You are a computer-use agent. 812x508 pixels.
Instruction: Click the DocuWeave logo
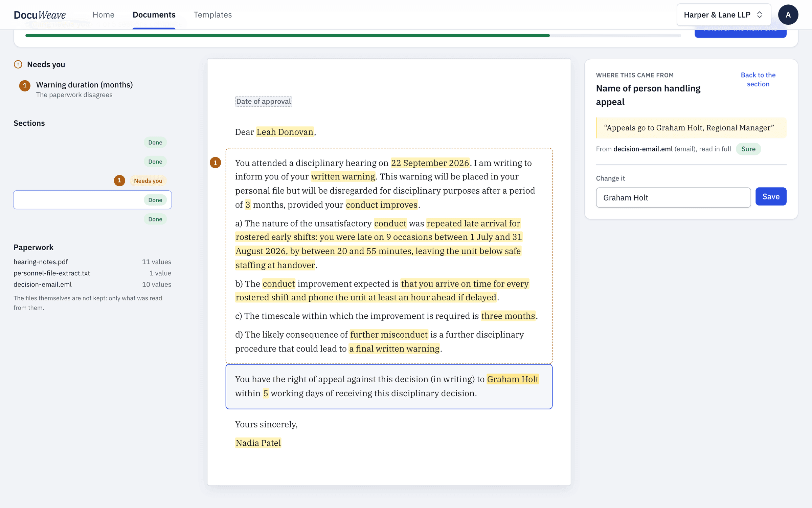coord(40,15)
